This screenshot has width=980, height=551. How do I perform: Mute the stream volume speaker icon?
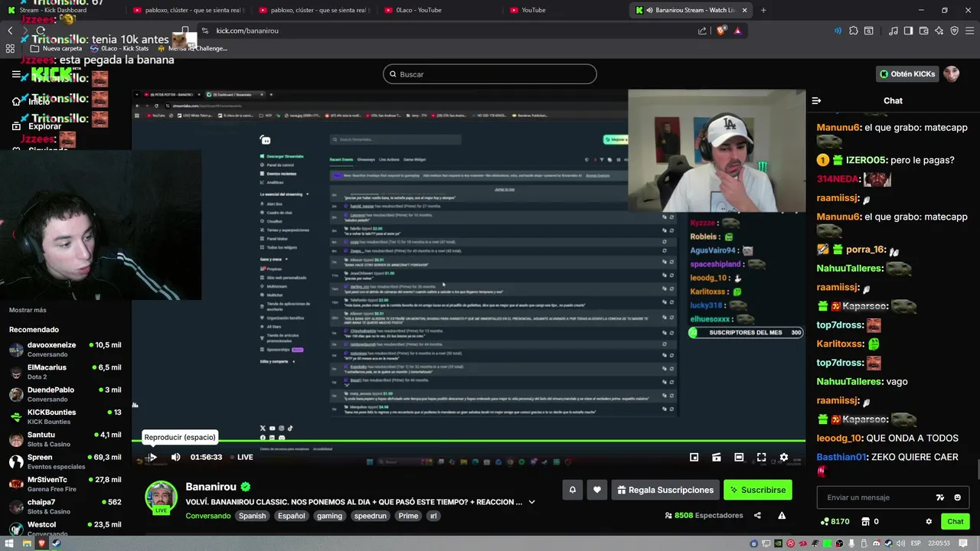coord(175,457)
